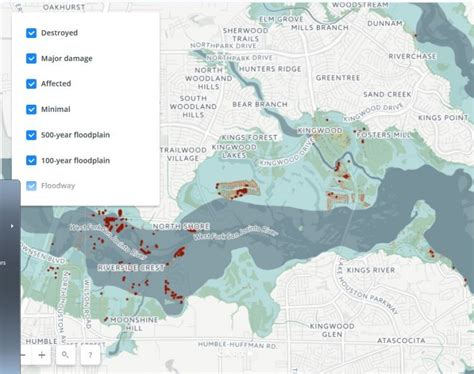Click the MOONSHINE HILL map label
The image size is (474, 374).
pos(134,324)
